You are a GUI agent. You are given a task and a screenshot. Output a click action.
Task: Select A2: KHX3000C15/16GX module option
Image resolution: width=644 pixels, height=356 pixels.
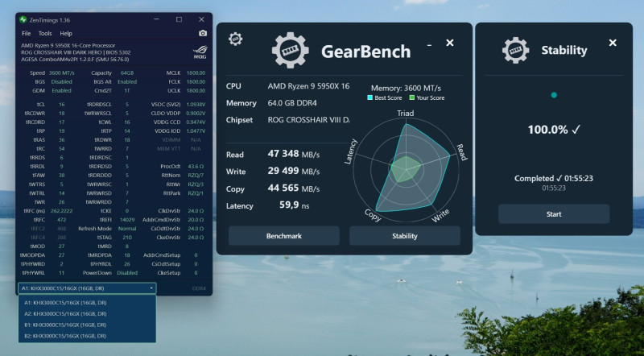87,313
